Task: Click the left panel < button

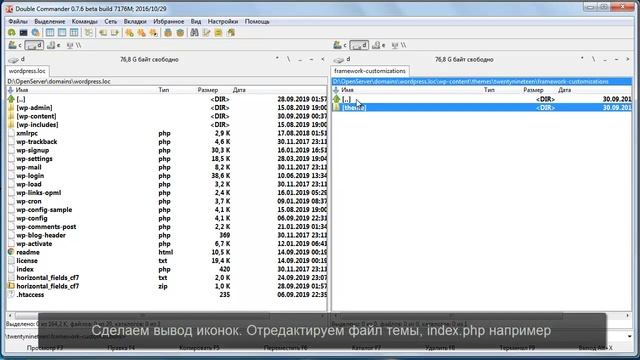Action: [x=323, y=60]
